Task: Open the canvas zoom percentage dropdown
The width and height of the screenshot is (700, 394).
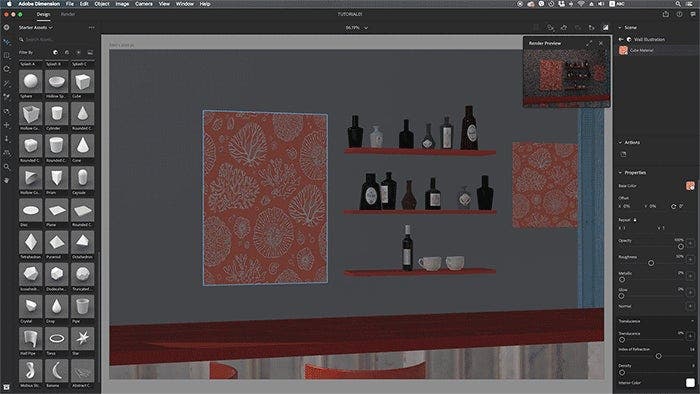Action: [x=356, y=28]
